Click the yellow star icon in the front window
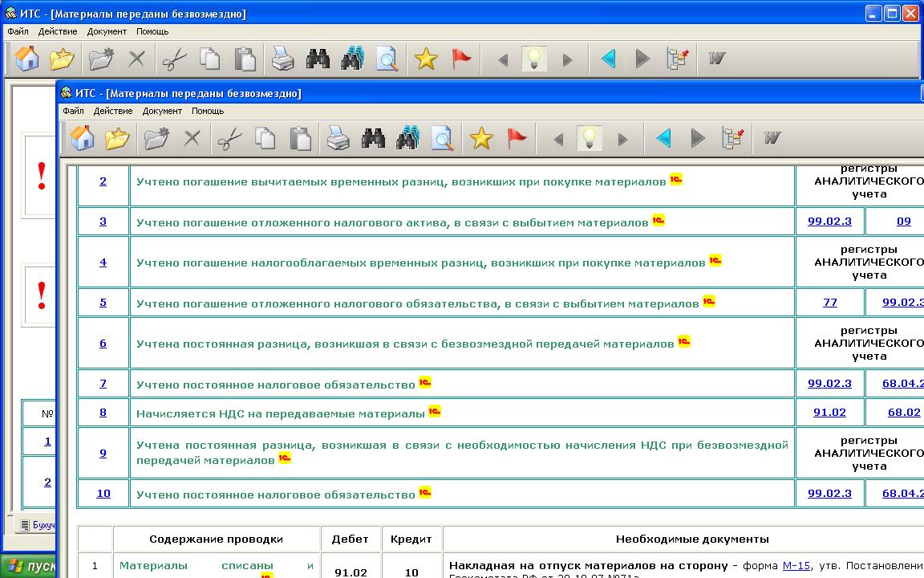This screenshot has width=924, height=578. (x=480, y=138)
